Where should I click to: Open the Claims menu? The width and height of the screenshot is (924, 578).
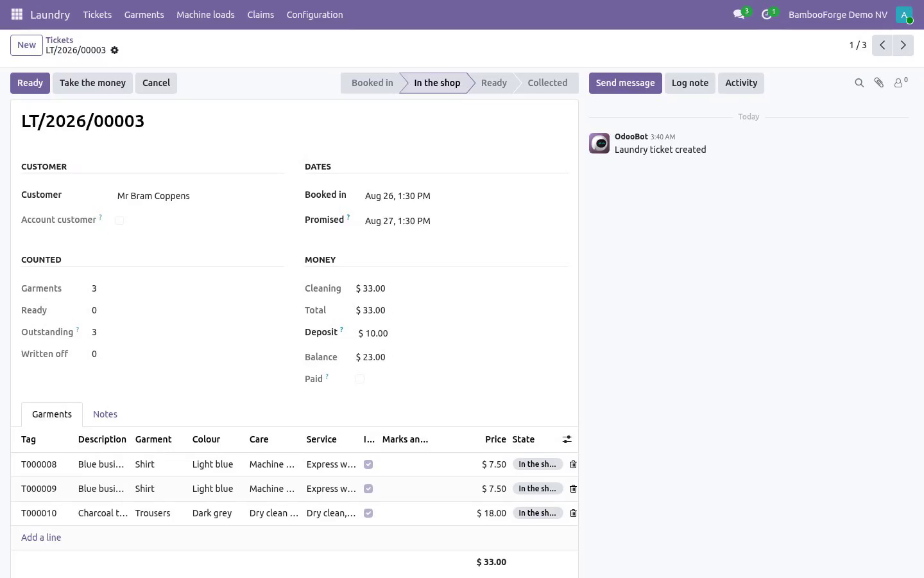tap(261, 14)
